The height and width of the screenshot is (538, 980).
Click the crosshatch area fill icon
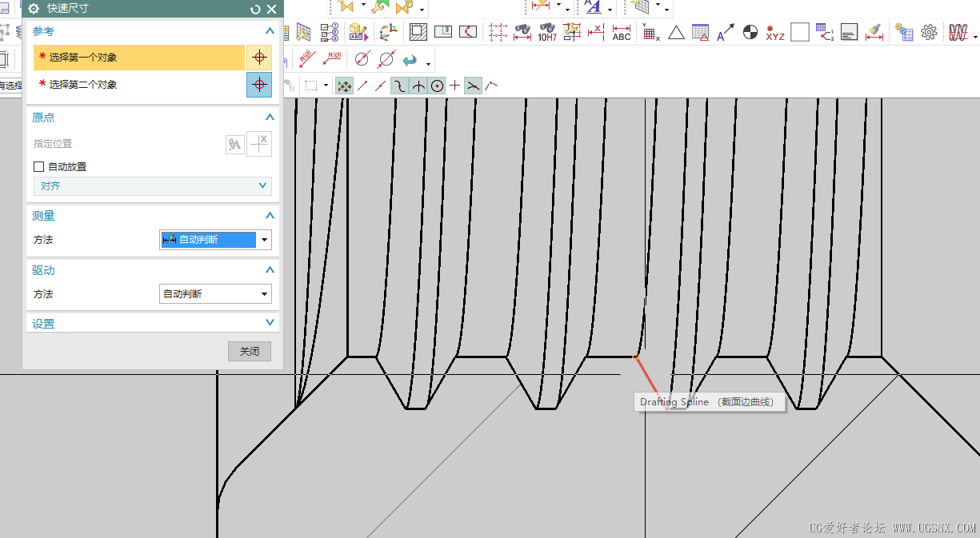tap(418, 32)
